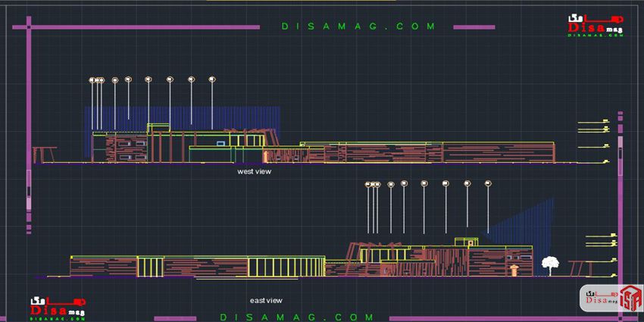Click the orange mushroom-shaped lamp near the tree
This screenshot has width=644, height=322.
(x=516, y=269)
